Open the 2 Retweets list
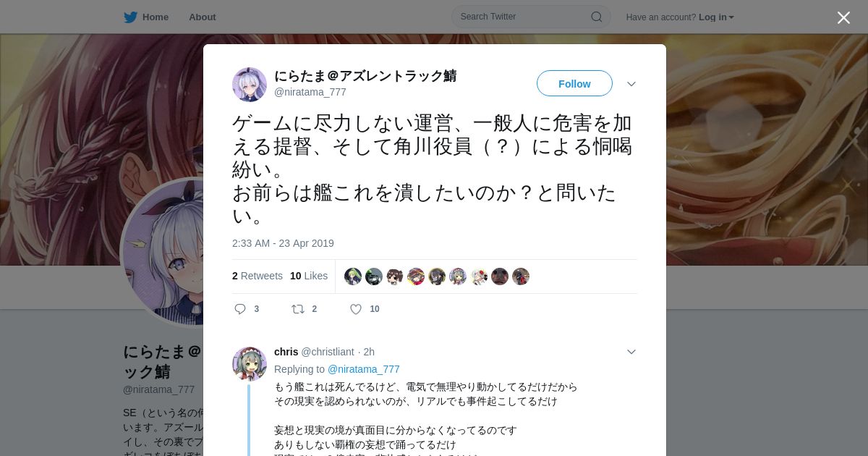Image resolution: width=868 pixels, height=456 pixels. pos(258,276)
